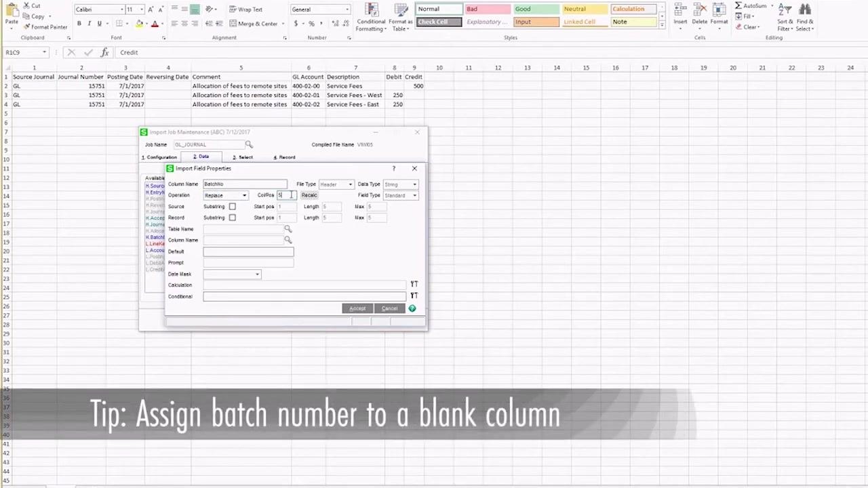Open Conditional Formatting in Excel ribbon

tap(371, 17)
